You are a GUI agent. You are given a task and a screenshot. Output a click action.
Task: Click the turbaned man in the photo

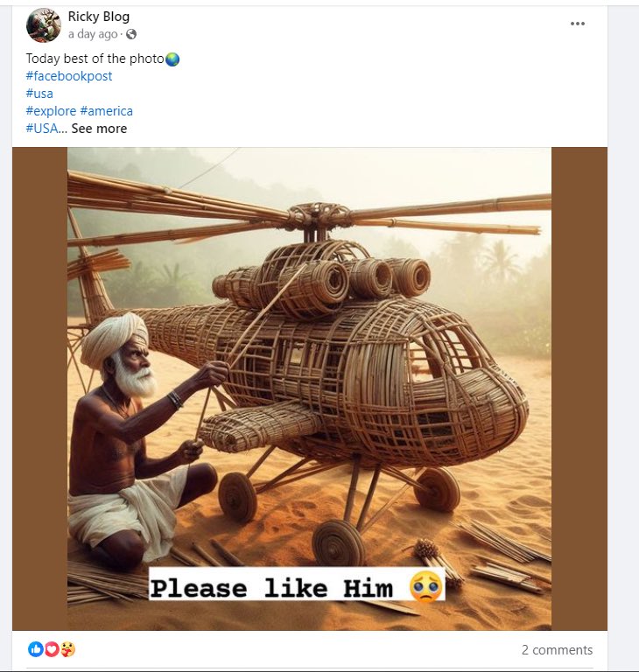coord(131,437)
